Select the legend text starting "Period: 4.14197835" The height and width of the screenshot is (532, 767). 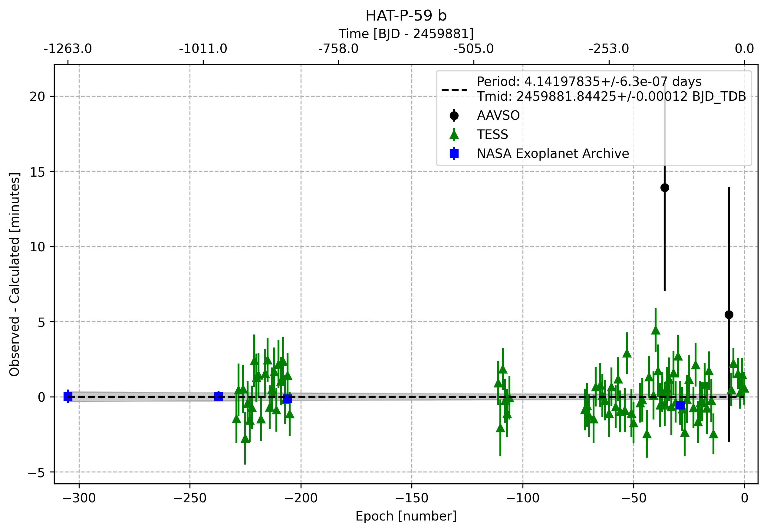pyautogui.click(x=589, y=82)
